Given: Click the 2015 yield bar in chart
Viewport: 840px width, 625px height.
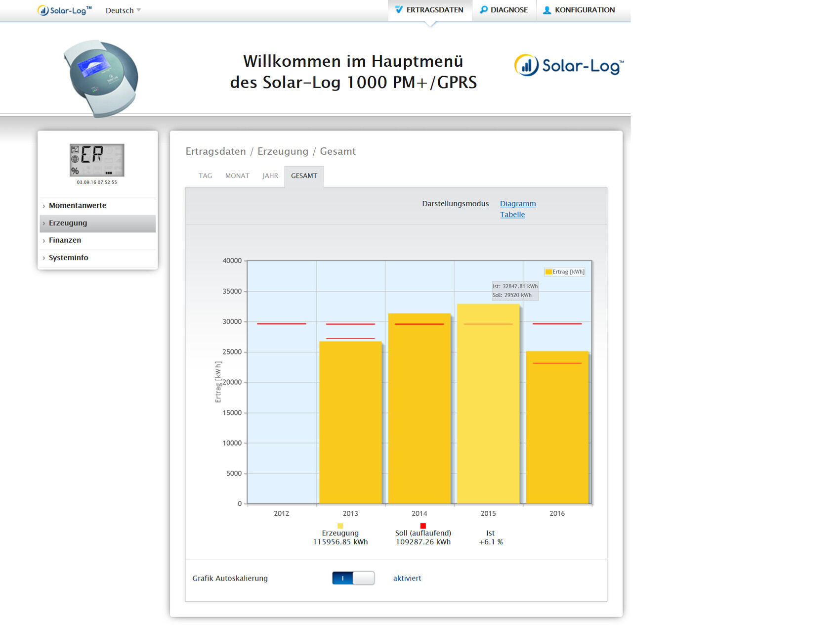Looking at the screenshot, I should point(488,405).
